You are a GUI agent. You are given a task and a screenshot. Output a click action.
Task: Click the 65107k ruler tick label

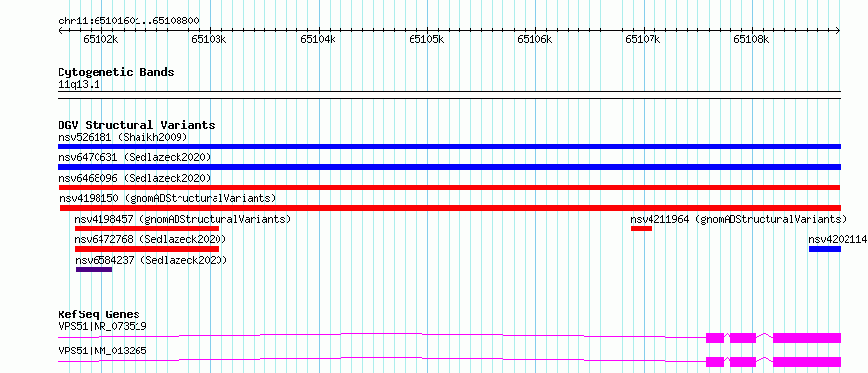(644, 39)
